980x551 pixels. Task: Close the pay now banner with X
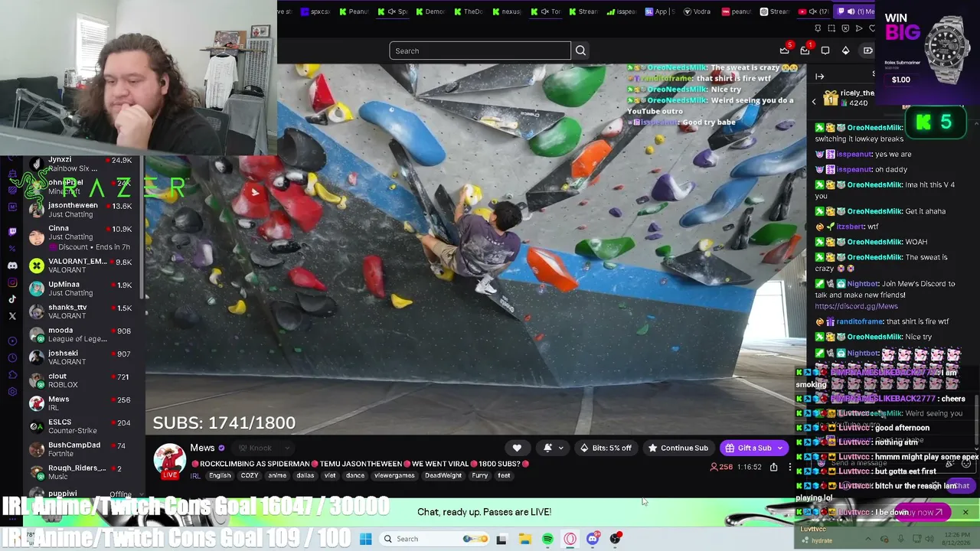point(965,512)
